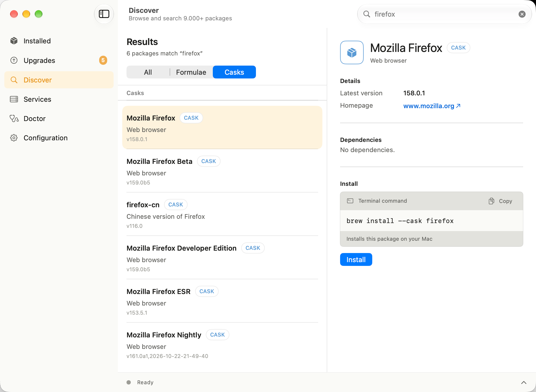Click the Copy icon for terminal command
536x392 pixels.
492,201
